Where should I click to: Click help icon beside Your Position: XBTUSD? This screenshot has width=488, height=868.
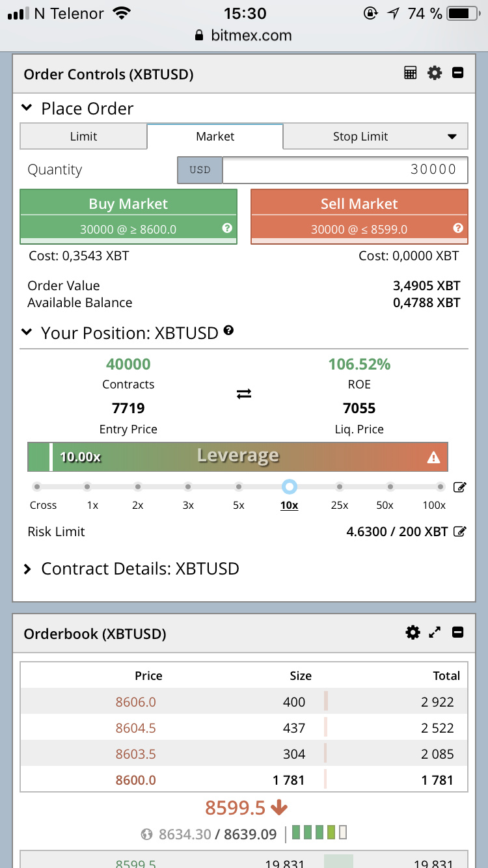(x=228, y=331)
